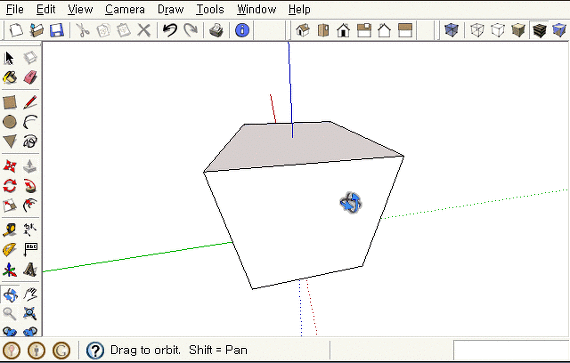Screen dimensions: 570x363
Task: Select the Push/Pull tool
Action: 30,166
